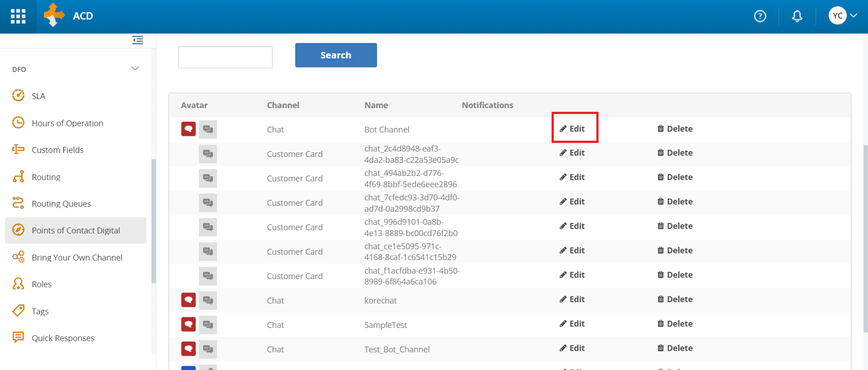This screenshot has width=868, height=370.
Task: Click the Search button
Action: click(x=336, y=55)
